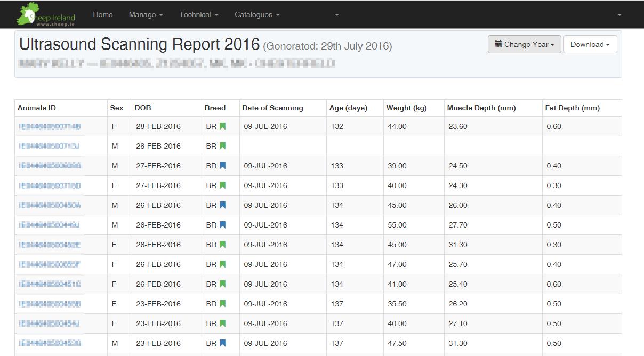Click the calendar icon on Change Year
The height and width of the screenshot is (356, 644).
point(498,44)
